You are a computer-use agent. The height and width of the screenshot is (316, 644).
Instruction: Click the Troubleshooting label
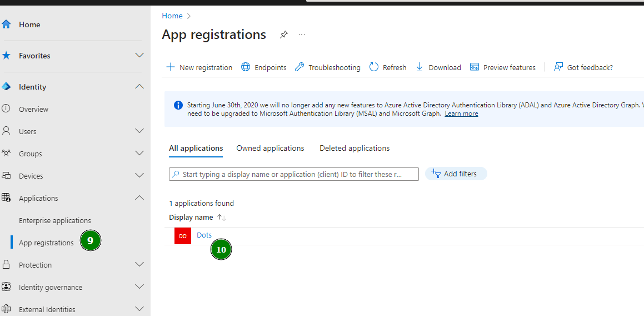point(335,67)
